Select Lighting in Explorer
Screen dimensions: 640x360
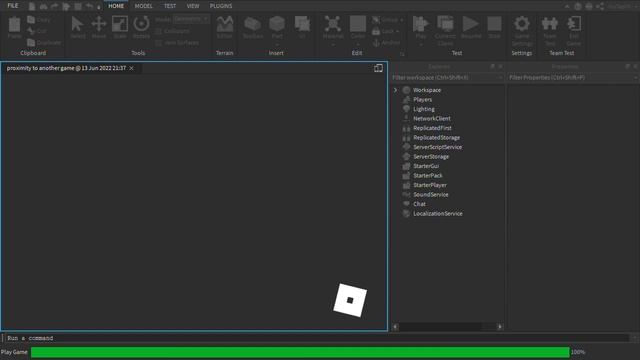pyautogui.click(x=424, y=109)
